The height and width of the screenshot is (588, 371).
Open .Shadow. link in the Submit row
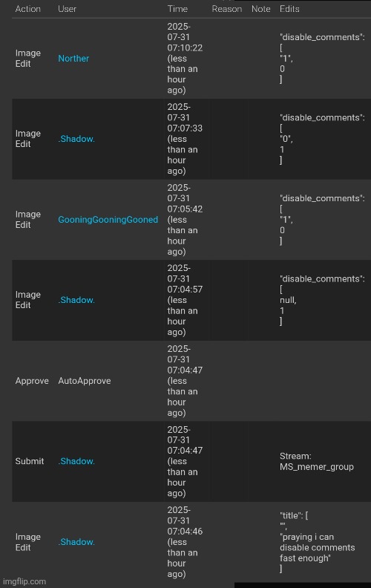coord(76,461)
